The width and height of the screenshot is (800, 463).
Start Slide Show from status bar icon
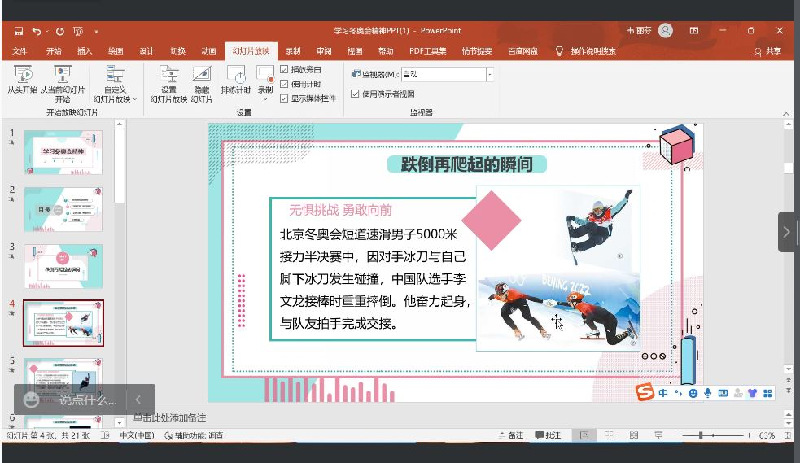[x=659, y=435]
